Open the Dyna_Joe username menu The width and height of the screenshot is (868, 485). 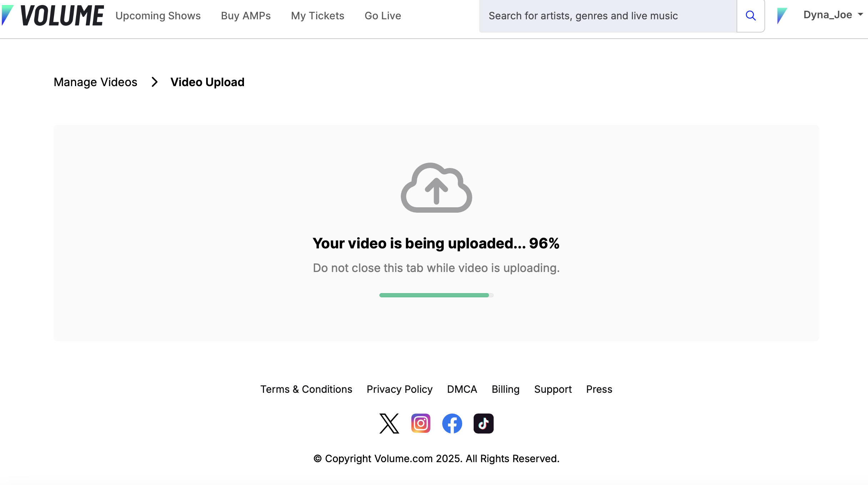828,15
